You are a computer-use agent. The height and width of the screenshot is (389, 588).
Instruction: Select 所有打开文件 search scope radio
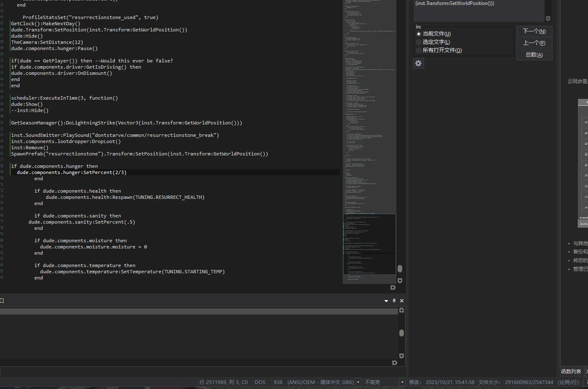419,50
